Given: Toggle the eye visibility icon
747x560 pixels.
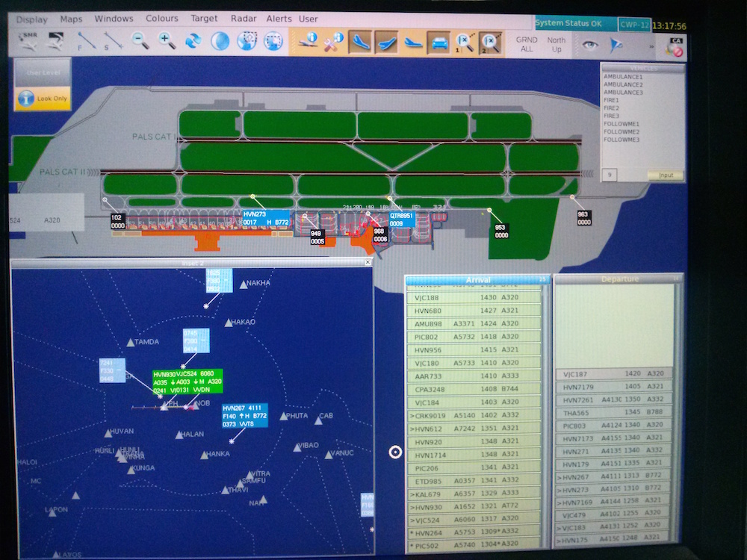Looking at the screenshot, I should [x=590, y=45].
